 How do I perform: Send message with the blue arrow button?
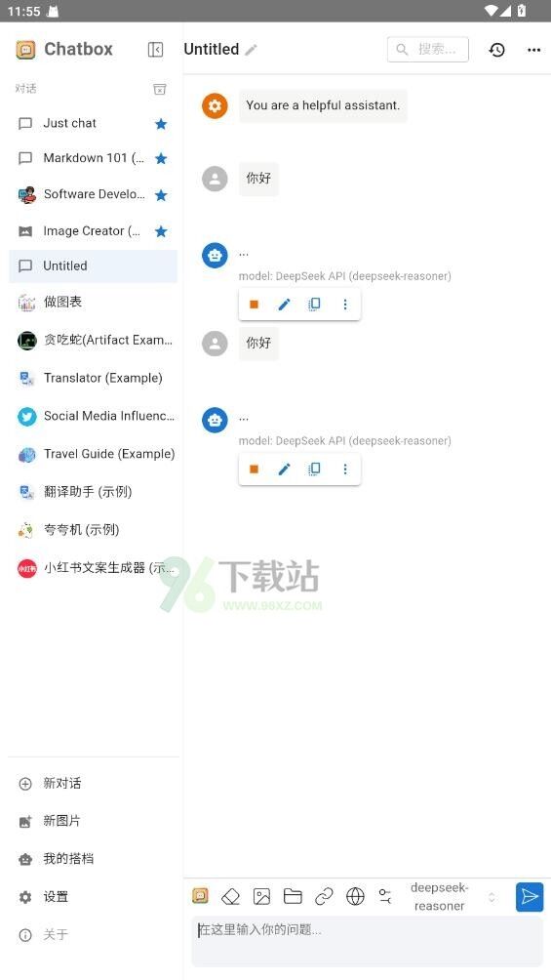coord(530,897)
